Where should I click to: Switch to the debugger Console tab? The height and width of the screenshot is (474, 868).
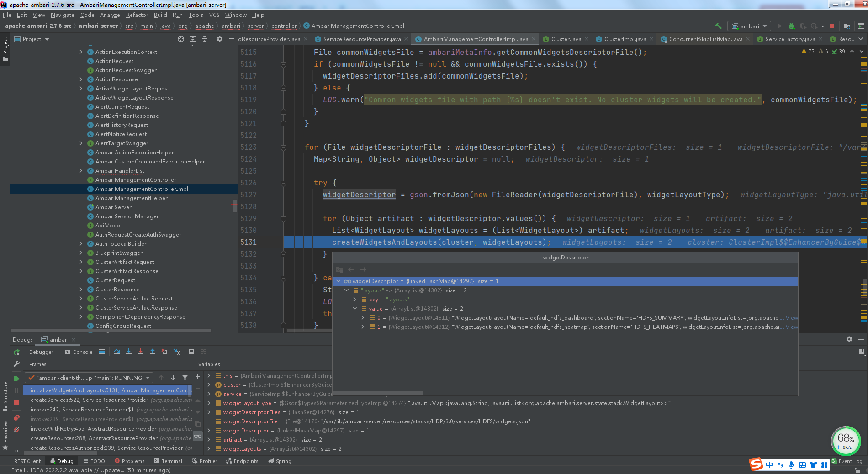79,352
